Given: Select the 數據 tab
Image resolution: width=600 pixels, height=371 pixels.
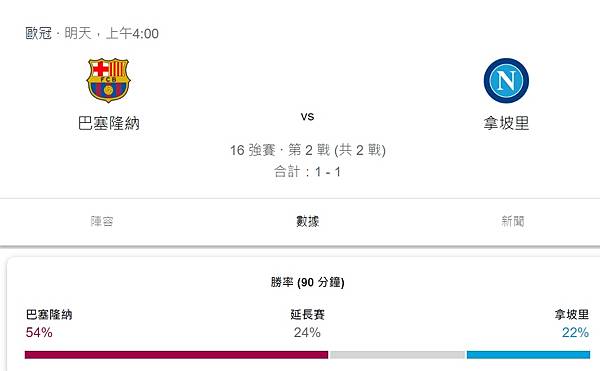Looking at the screenshot, I should (307, 221).
